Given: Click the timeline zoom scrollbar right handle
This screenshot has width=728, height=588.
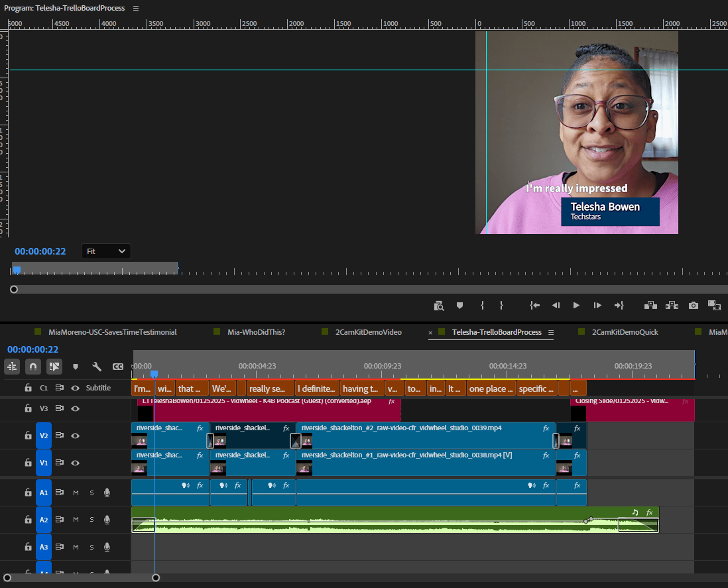Looking at the screenshot, I should pos(156,578).
